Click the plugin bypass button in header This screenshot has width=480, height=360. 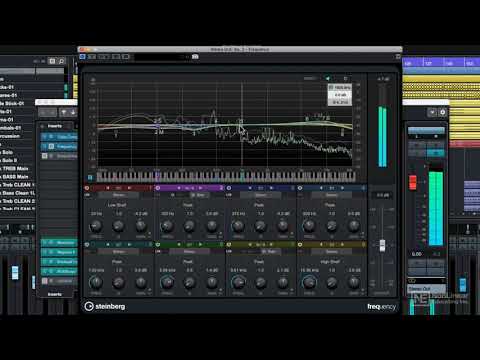pyautogui.click(x=83, y=57)
